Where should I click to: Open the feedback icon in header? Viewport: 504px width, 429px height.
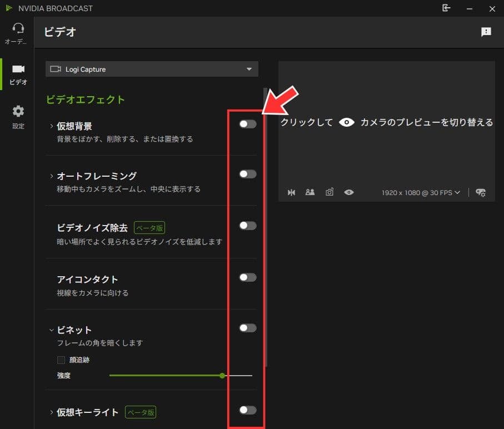[486, 32]
